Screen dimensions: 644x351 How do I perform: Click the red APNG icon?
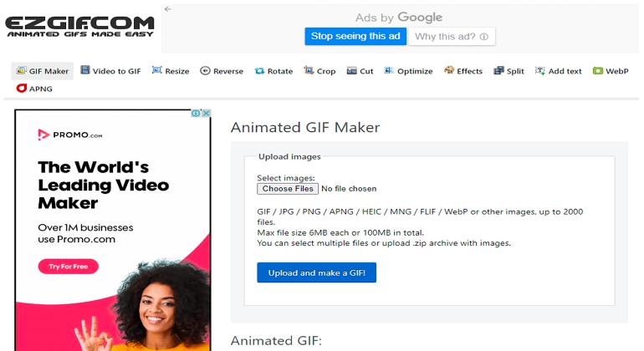click(x=22, y=89)
